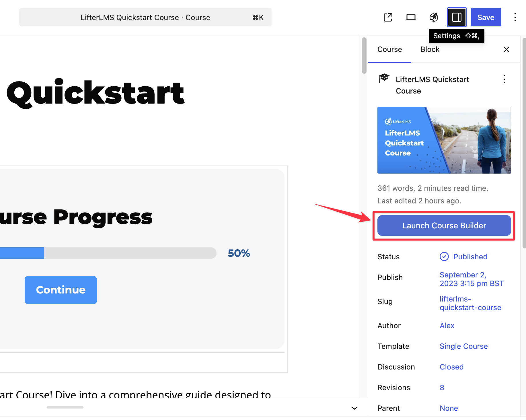Change Discussion setting Closed
Viewport: 526px width, 420px height.
[451, 367]
